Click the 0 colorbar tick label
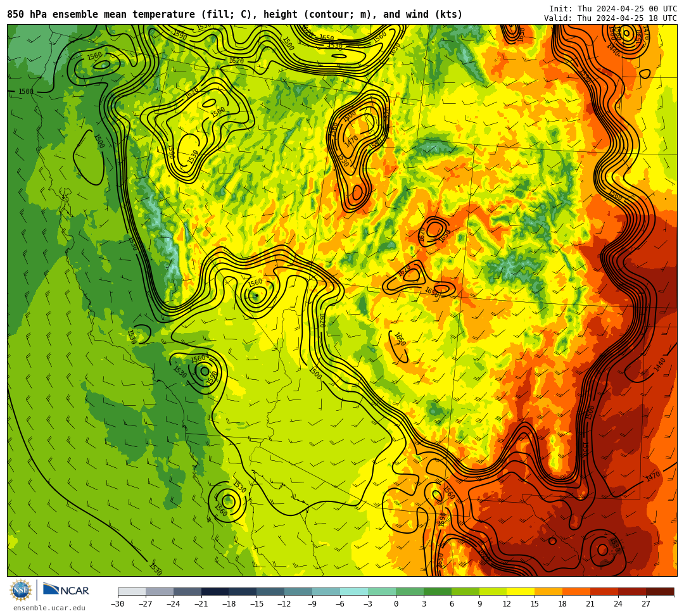The image size is (684, 616). (x=396, y=604)
